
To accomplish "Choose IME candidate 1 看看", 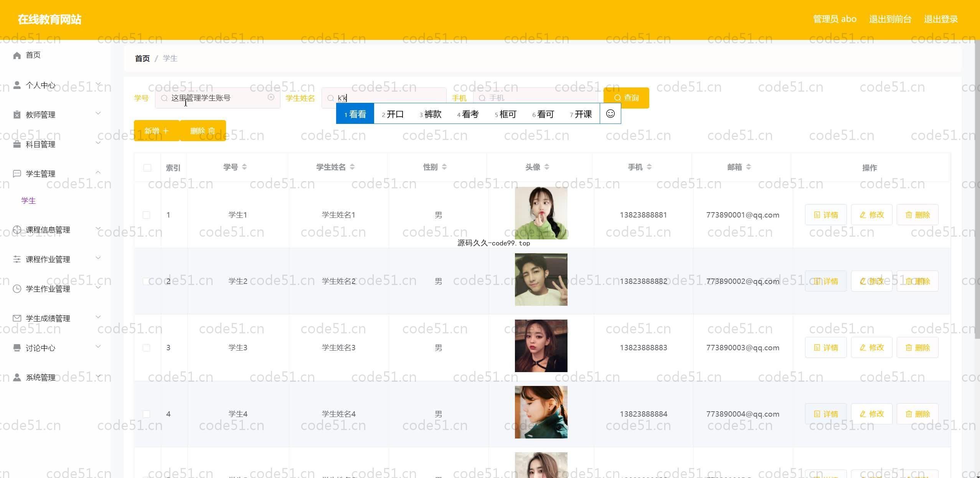I will (355, 114).
